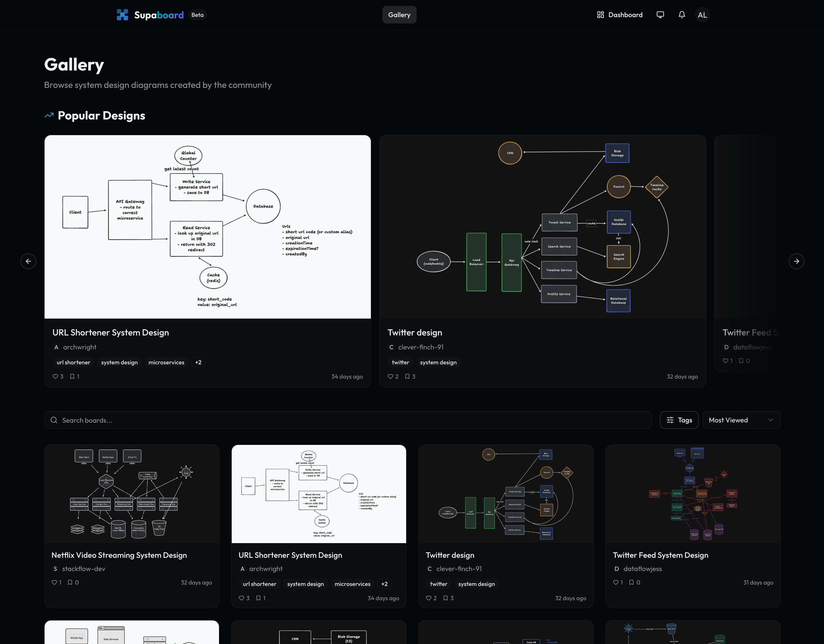Image resolution: width=824 pixels, height=644 pixels.
Task: Click the Supaboard logo icon
Action: pos(122,15)
